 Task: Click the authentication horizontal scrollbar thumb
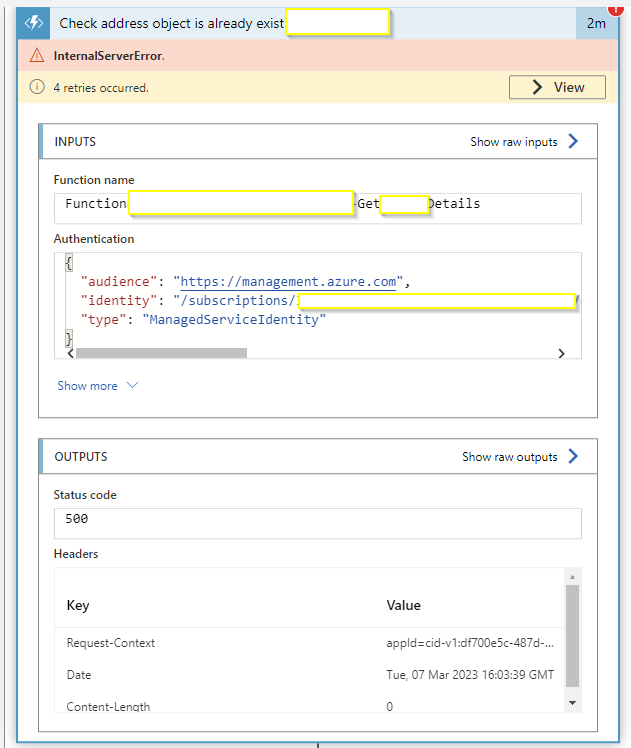click(x=161, y=353)
